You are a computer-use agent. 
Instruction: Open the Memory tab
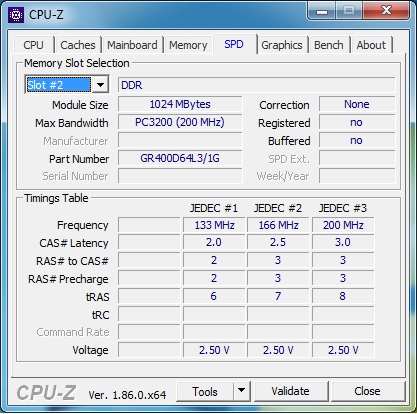(188, 45)
